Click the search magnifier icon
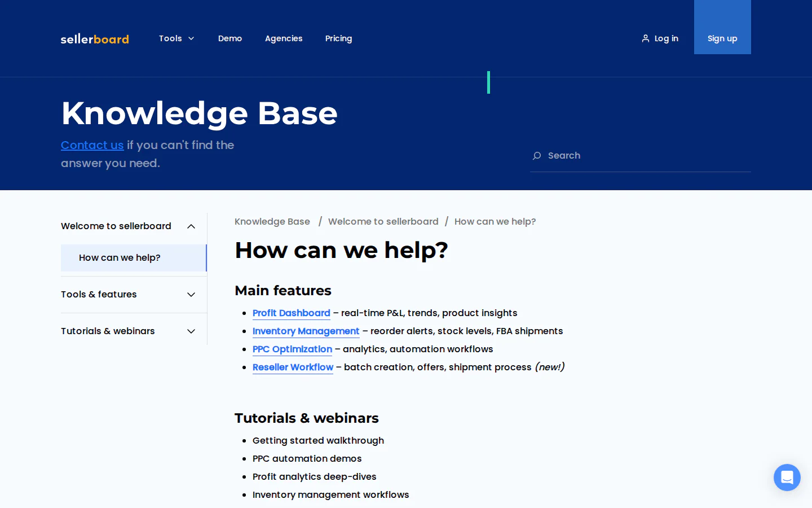812x508 pixels. pyautogui.click(x=537, y=156)
